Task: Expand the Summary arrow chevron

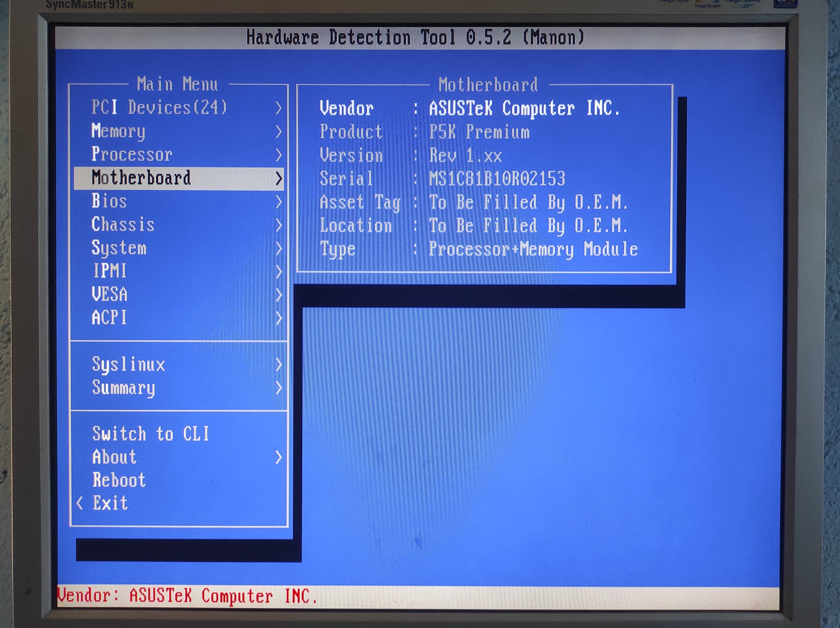Action: 278,388
